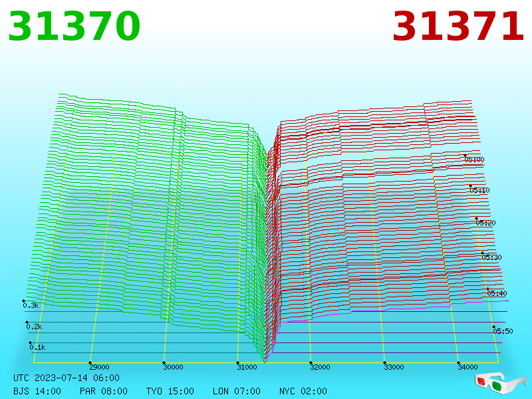Click the 34000 price axis label

click(x=467, y=367)
